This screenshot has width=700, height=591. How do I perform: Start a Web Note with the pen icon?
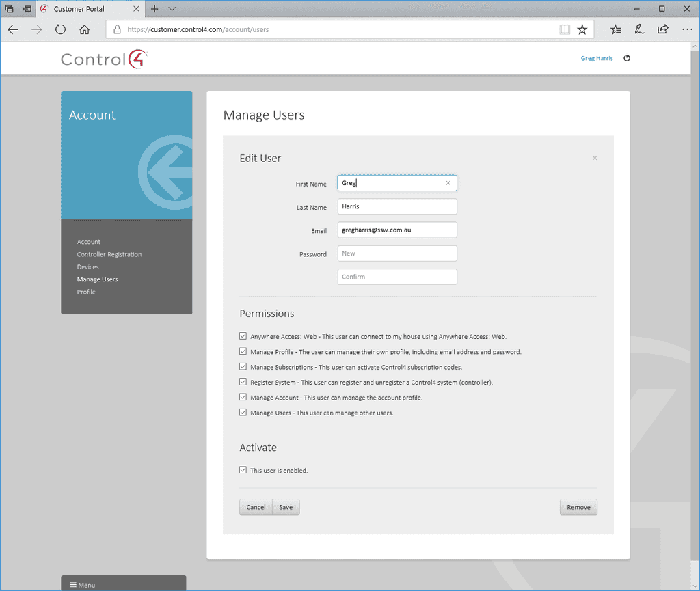639,29
